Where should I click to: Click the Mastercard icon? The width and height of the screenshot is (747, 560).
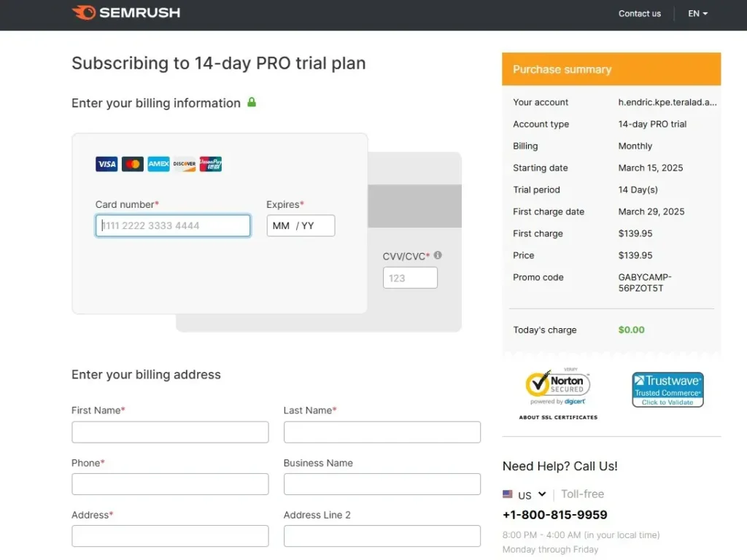coord(133,164)
